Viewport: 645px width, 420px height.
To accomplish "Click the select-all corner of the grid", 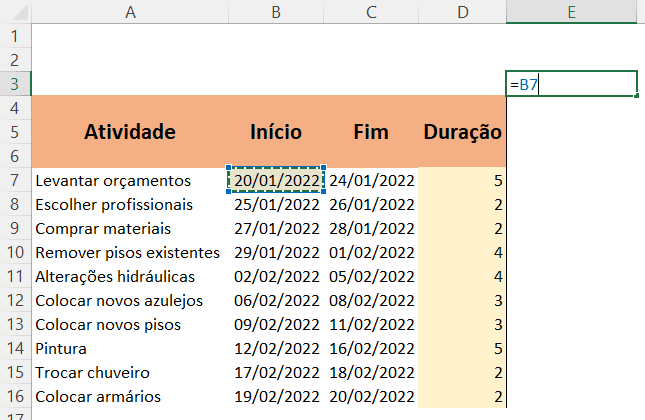I will [15, 12].
